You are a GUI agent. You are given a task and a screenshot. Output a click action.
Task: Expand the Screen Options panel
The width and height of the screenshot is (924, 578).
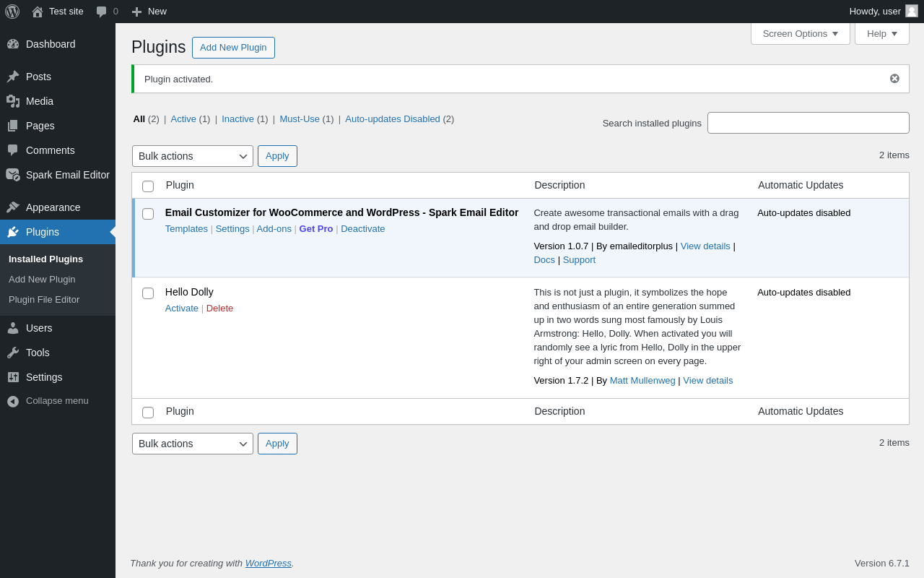800,33
